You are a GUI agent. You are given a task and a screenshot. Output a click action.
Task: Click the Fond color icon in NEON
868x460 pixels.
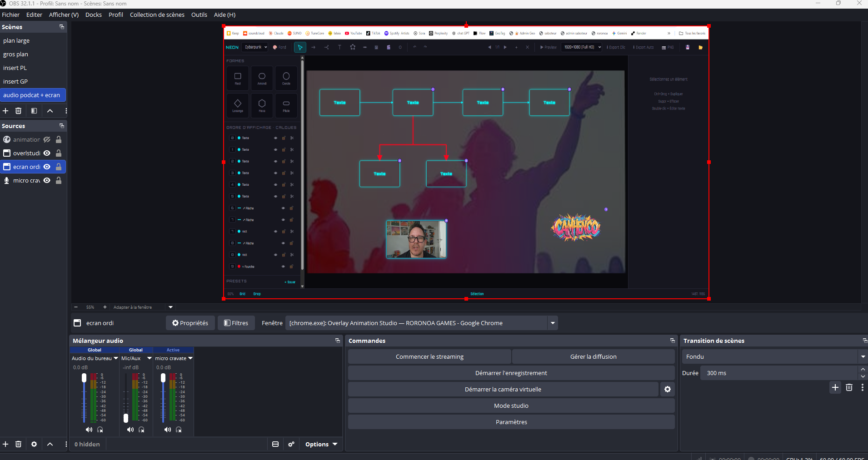click(274, 47)
